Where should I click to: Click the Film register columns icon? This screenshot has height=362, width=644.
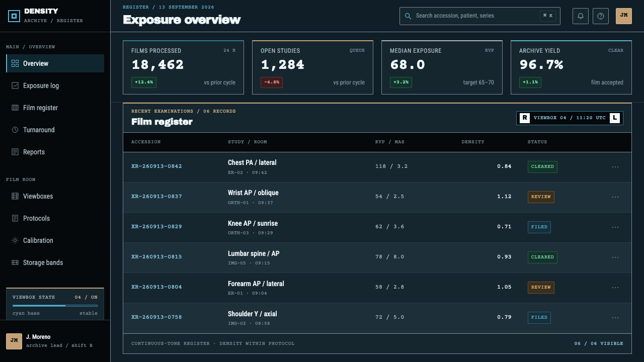pyautogui.click(x=15, y=108)
